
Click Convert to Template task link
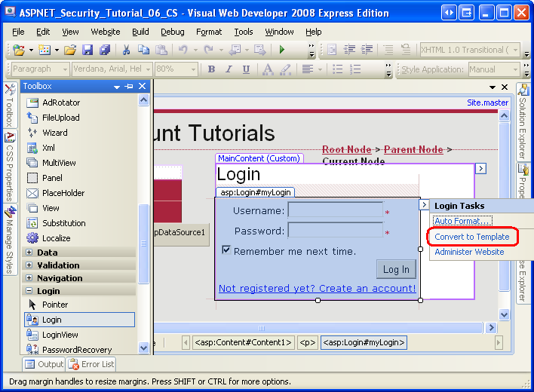(x=472, y=237)
